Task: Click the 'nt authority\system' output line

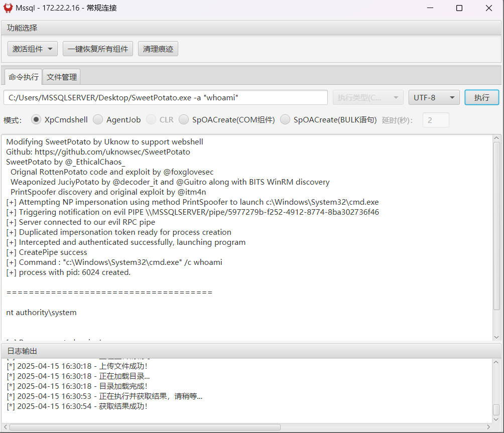Action: pos(41,313)
